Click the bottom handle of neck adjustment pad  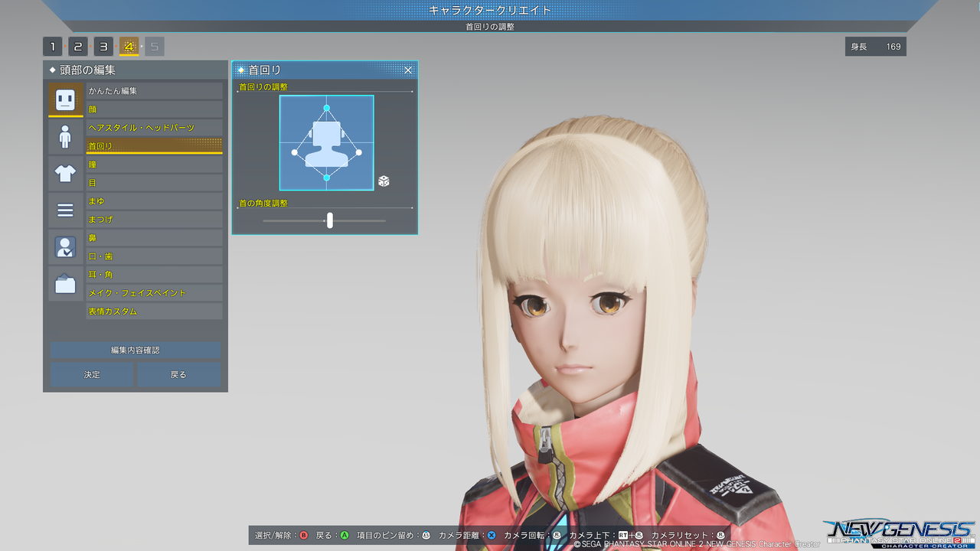(327, 178)
